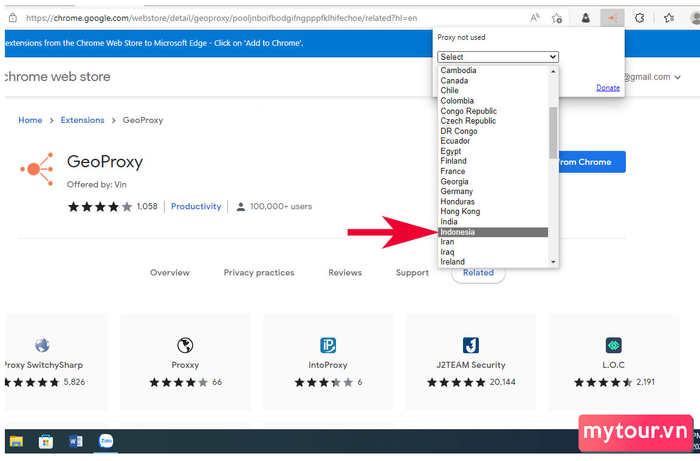This screenshot has width=700, height=461.
Task: Go to Extensions breadcrumb link
Action: [x=82, y=120]
